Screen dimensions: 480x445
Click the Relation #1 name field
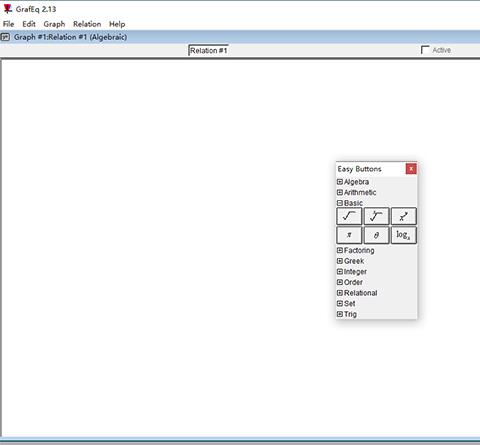pyautogui.click(x=209, y=50)
